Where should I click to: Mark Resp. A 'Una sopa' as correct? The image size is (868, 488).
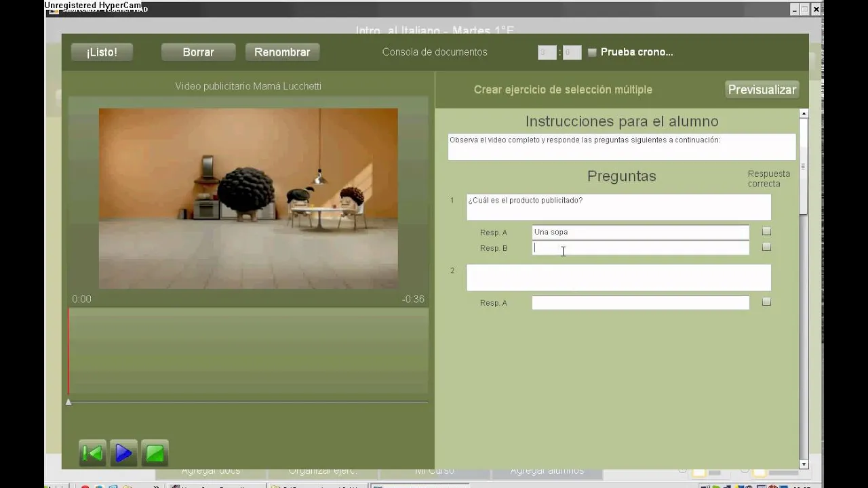pyautogui.click(x=766, y=231)
